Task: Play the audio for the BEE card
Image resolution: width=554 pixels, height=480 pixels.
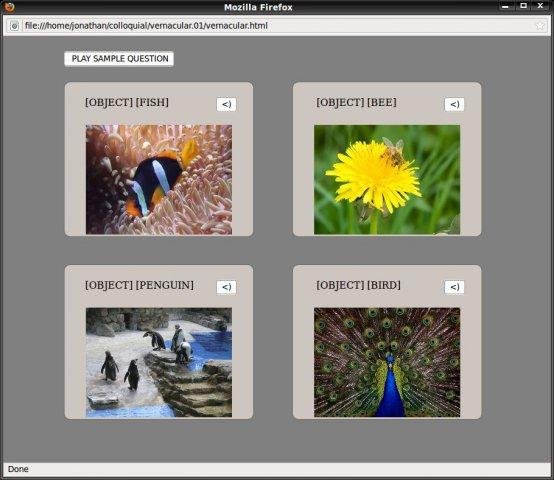Action: pos(454,104)
